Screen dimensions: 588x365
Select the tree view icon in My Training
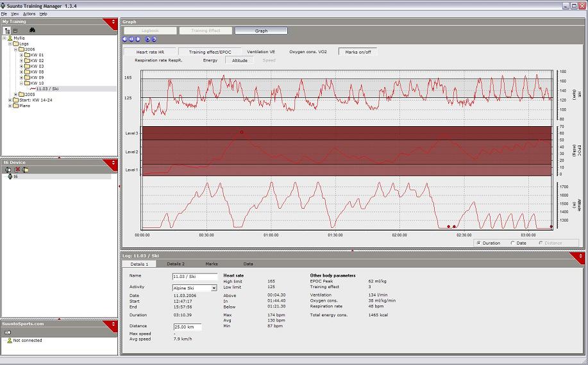click(7, 30)
